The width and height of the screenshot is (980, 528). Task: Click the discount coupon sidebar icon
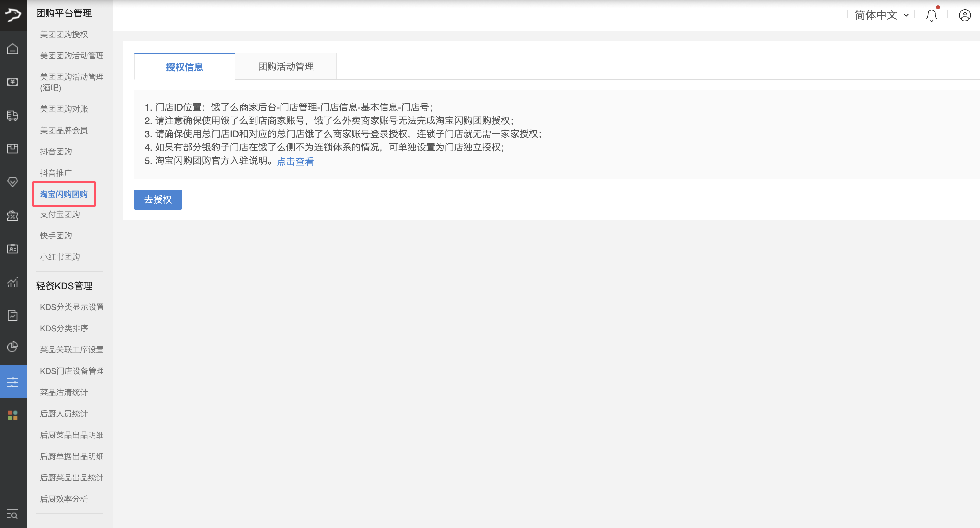click(13, 216)
